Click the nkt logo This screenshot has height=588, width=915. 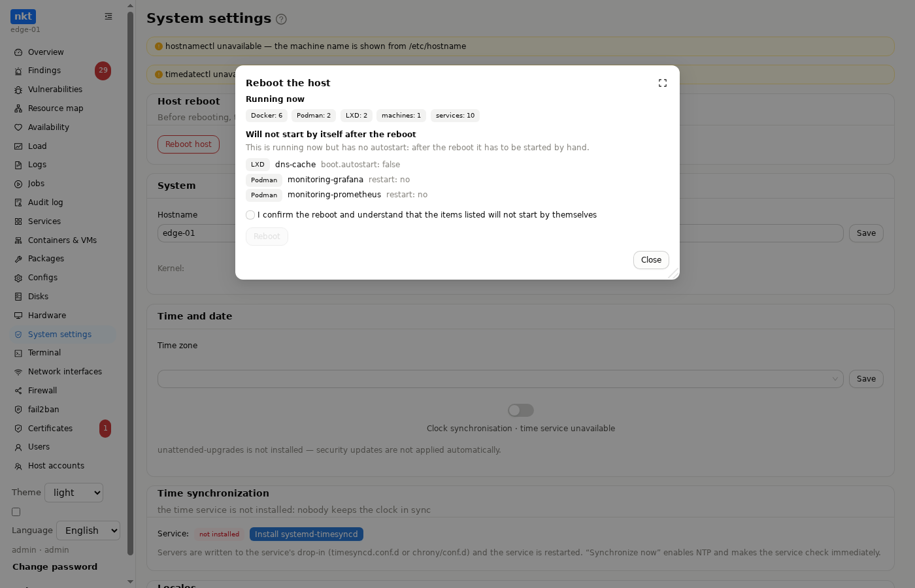tap(23, 16)
